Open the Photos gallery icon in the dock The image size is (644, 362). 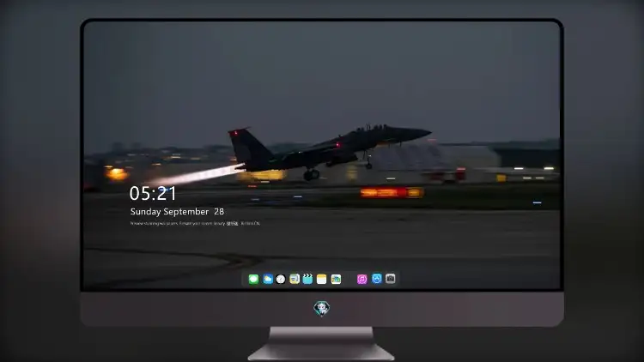(x=336, y=279)
